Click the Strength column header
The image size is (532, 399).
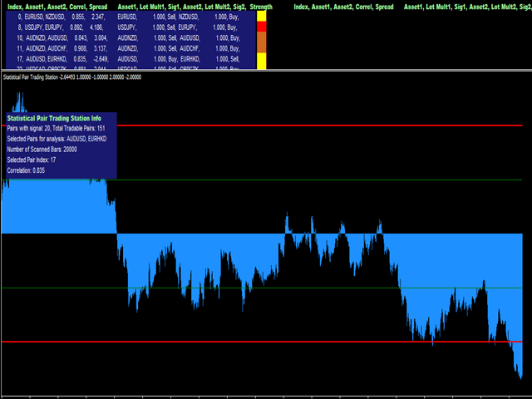[x=261, y=6]
